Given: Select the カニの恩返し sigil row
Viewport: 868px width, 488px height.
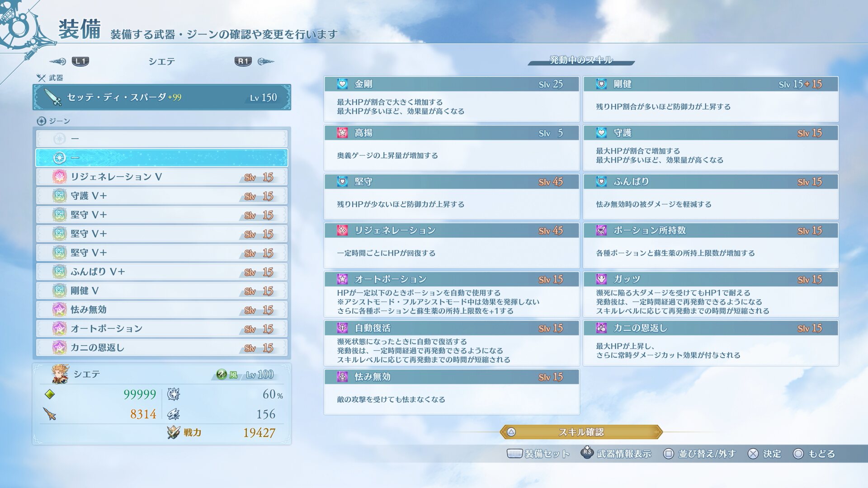Looking at the screenshot, I should point(162,347).
